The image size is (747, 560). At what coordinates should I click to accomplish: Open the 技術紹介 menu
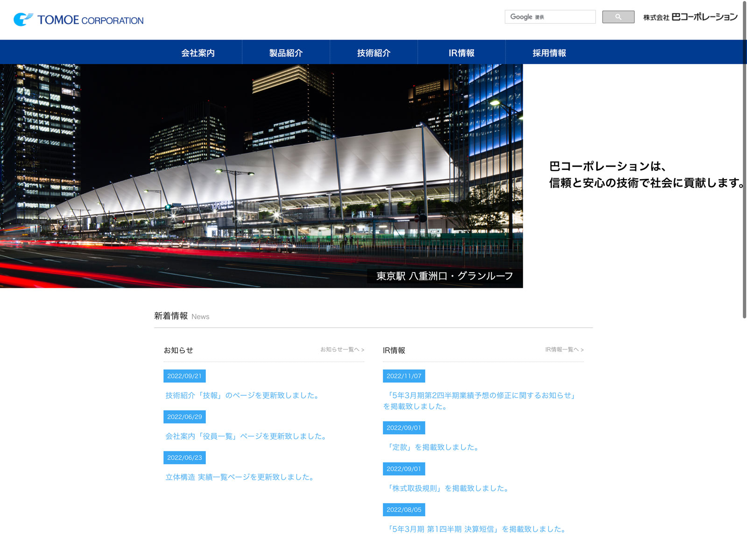[x=373, y=53]
